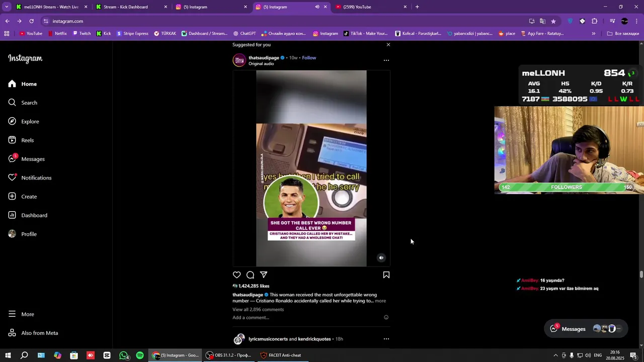Open Reels from sidebar
Screen dimensions: 644x362
pyautogui.click(x=21, y=140)
